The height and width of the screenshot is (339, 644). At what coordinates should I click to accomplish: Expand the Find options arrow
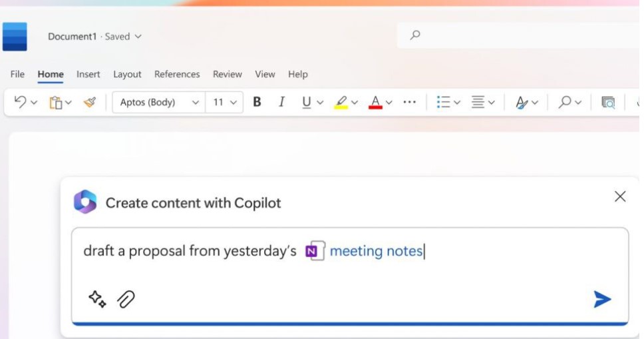(x=578, y=103)
